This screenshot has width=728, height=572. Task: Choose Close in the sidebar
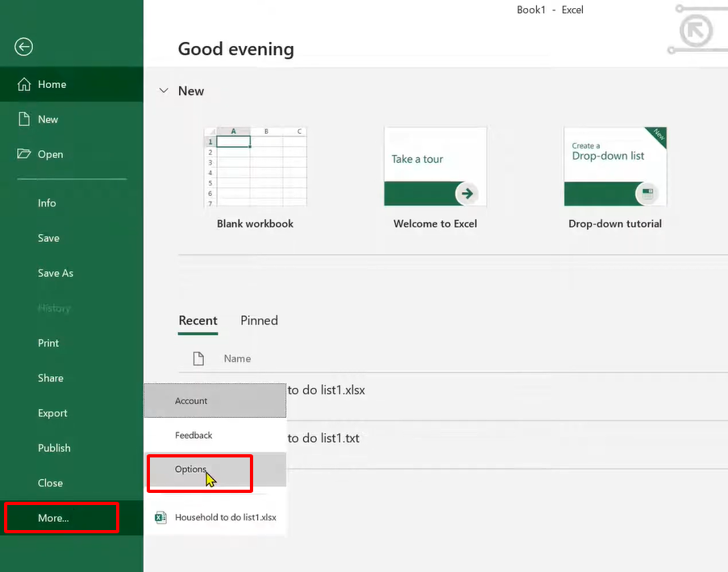coord(72,482)
